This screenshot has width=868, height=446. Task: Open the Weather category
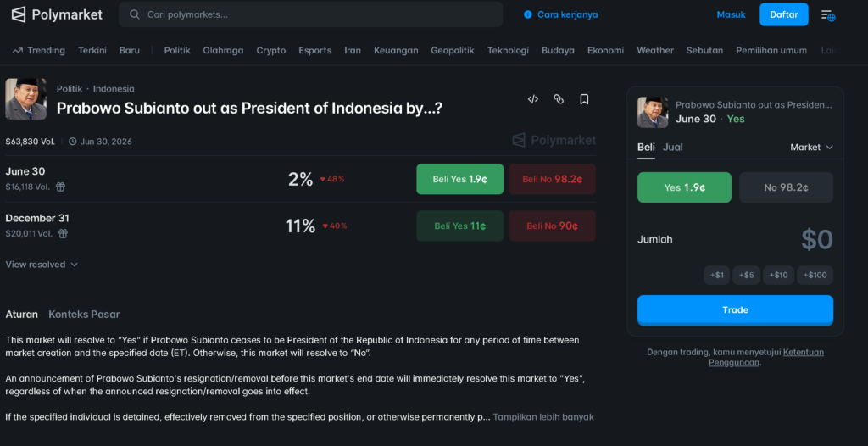(x=655, y=50)
